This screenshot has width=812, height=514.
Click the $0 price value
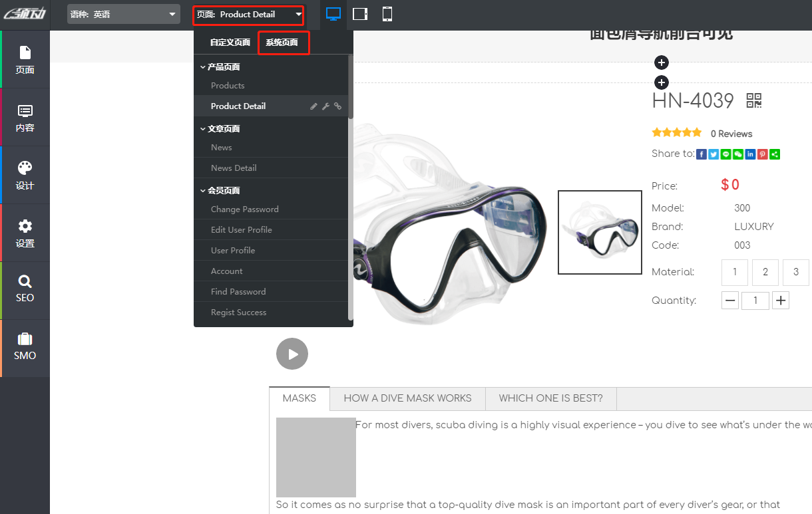tap(730, 185)
